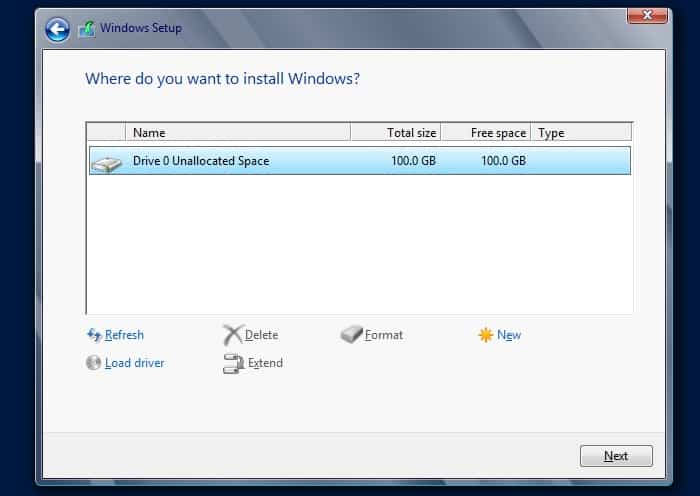Click the hard disk icon for Drive 0

pyautogui.click(x=106, y=161)
